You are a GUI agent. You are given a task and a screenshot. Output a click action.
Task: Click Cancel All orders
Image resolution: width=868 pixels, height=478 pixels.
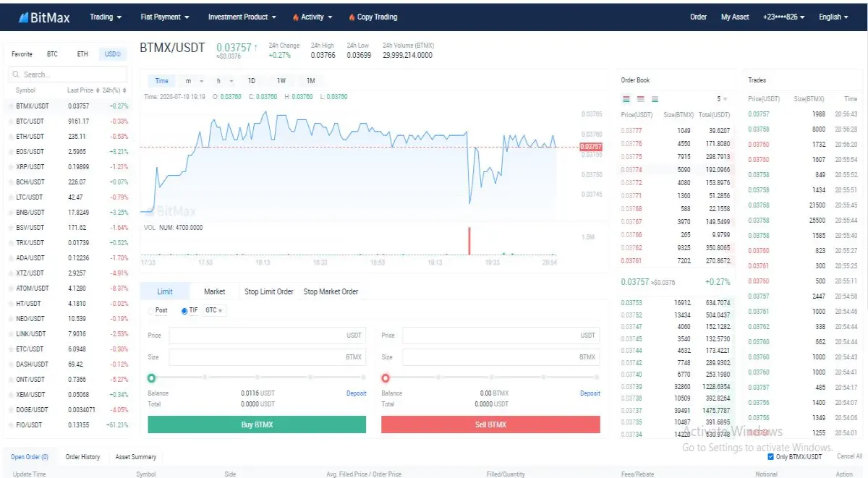pos(849,456)
